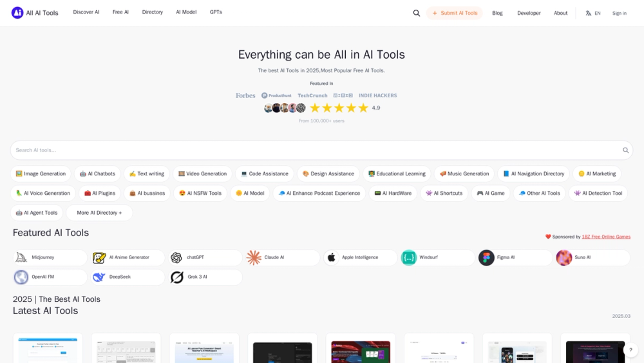This screenshot has width=644, height=363.
Task: Open the Claude AI featured tool
Action: (x=283, y=258)
